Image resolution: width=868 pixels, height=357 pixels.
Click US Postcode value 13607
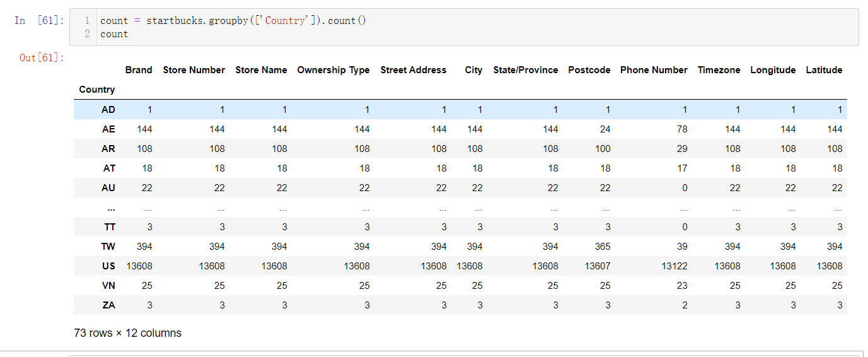(598, 266)
